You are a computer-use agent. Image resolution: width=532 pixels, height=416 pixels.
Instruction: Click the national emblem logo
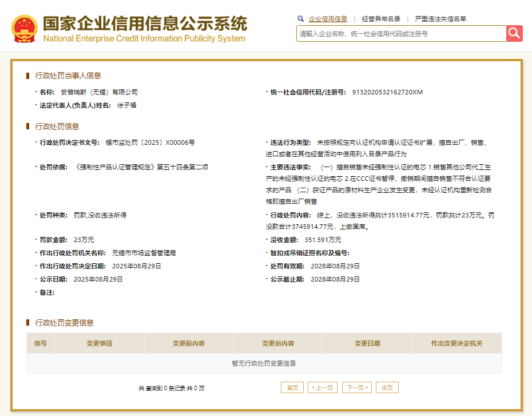coord(24,29)
